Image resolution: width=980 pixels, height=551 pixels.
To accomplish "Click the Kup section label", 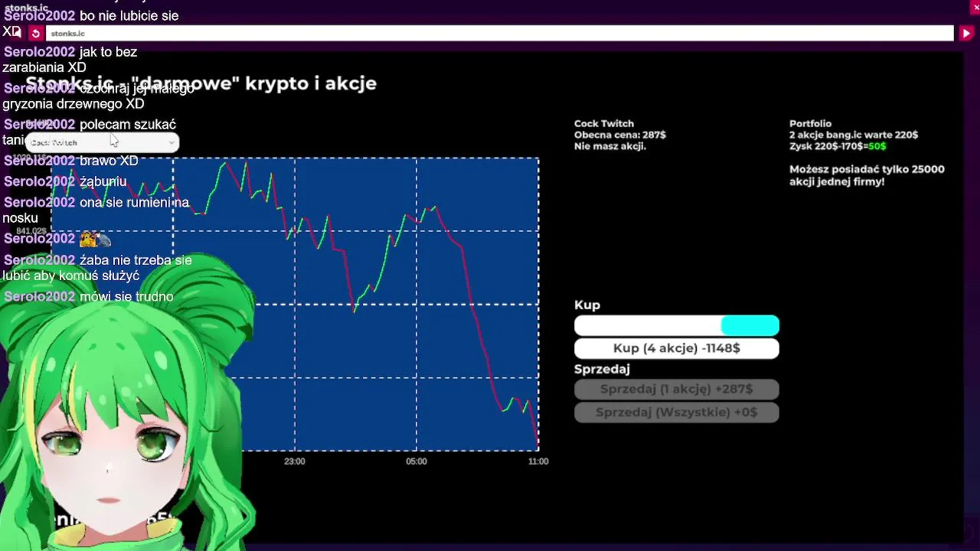I will coord(587,305).
